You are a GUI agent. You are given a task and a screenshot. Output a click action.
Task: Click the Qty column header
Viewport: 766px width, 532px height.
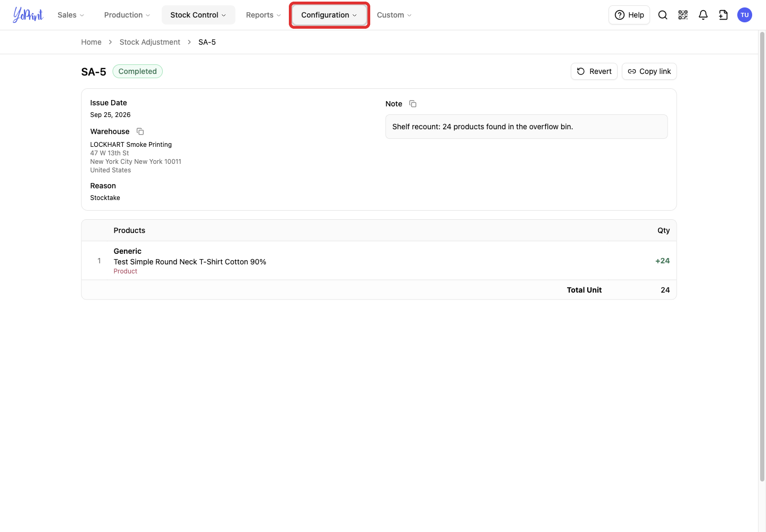tap(663, 230)
